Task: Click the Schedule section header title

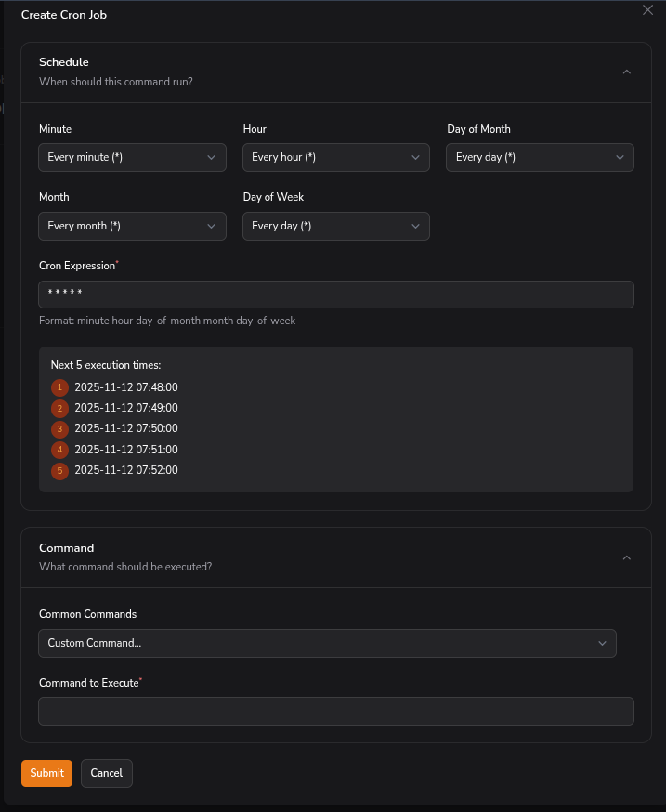Action: pos(64,62)
